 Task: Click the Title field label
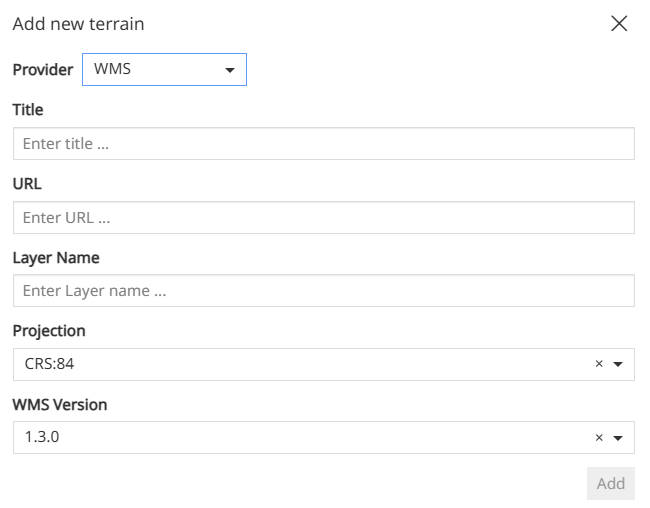tap(28, 110)
